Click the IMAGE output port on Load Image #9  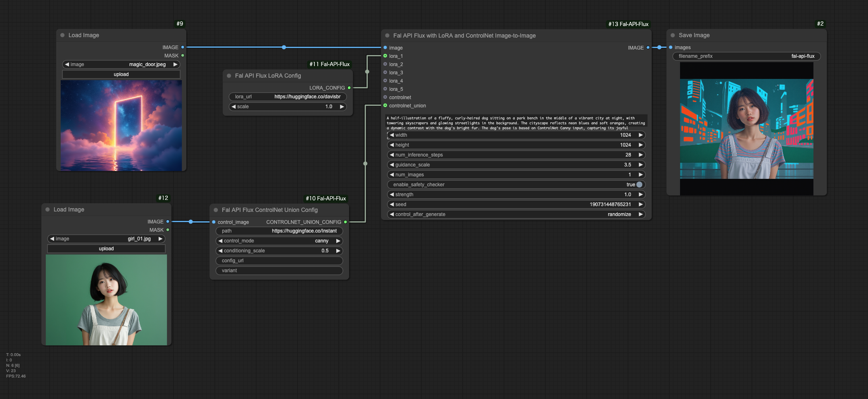tap(183, 47)
